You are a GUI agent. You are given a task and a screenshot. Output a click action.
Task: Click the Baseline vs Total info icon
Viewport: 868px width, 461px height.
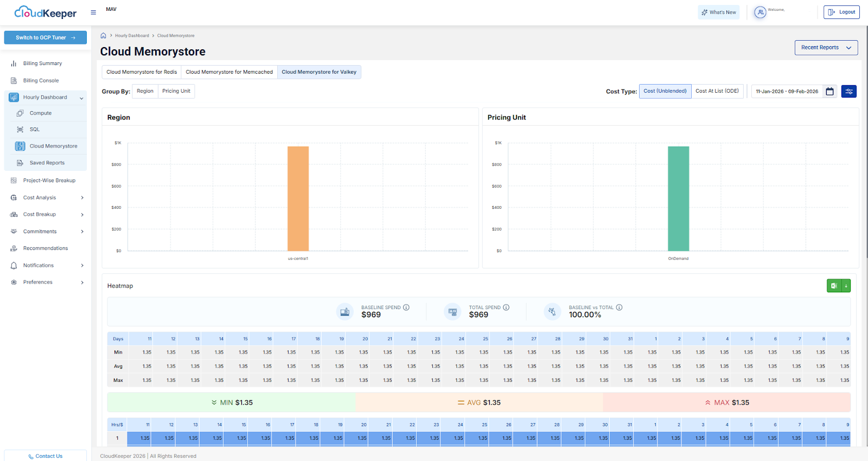click(x=619, y=308)
